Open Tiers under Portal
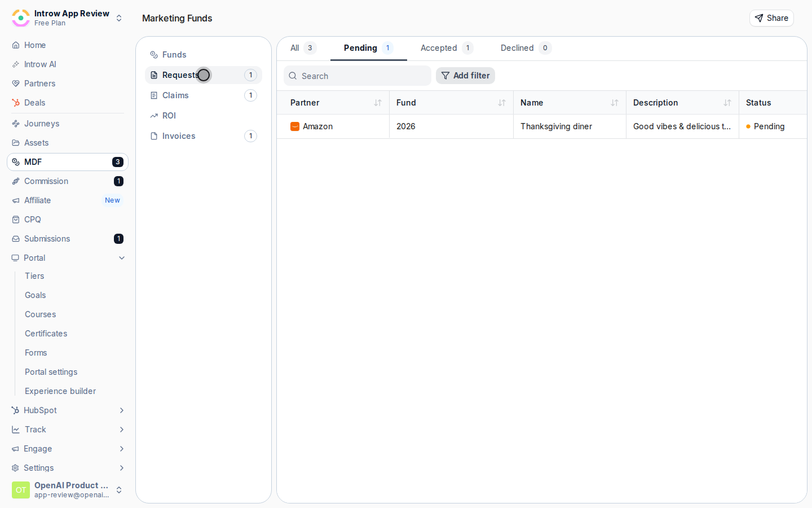Viewport: 812px width, 508px height. click(34, 276)
